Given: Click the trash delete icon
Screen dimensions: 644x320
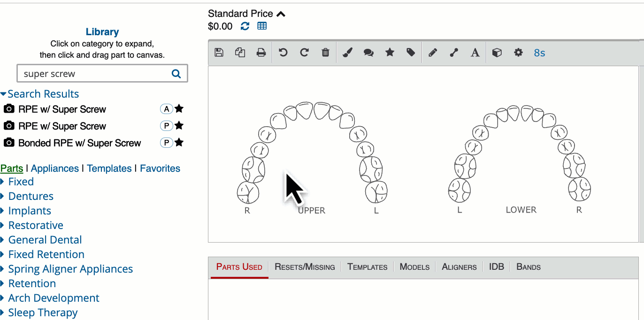Looking at the screenshot, I should (x=325, y=53).
